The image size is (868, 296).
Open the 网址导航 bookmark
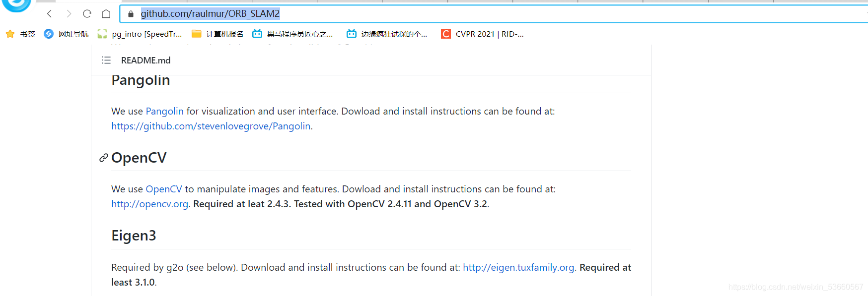click(x=66, y=34)
